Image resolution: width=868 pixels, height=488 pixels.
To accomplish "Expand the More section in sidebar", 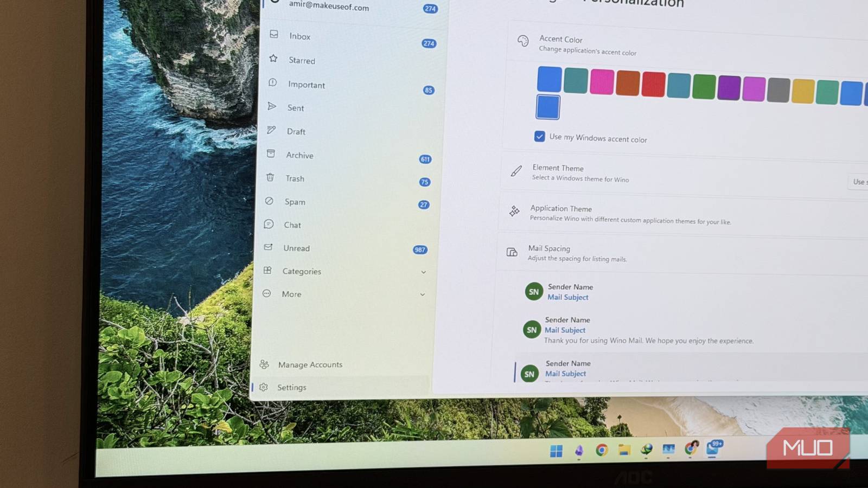I will pos(291,294).
